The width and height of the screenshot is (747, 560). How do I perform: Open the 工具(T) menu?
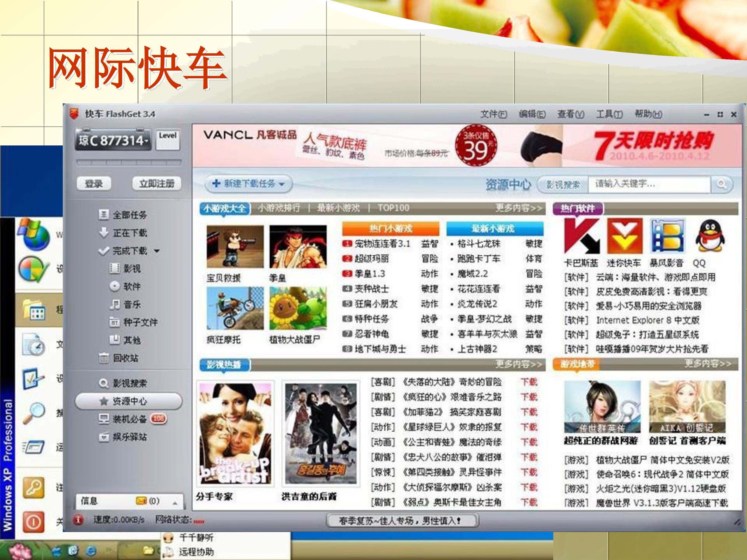click(x=609, y=114)
